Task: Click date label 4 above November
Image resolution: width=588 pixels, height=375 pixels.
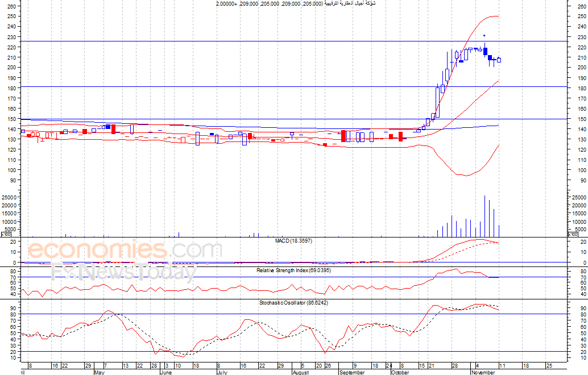Action: pos(477,366)
